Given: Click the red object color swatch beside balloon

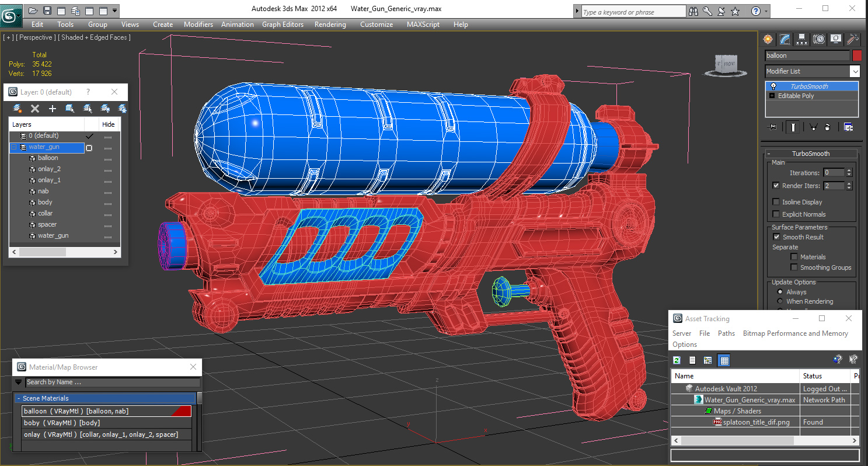Looking at the screenshot, I should click(x=857, y=55).
